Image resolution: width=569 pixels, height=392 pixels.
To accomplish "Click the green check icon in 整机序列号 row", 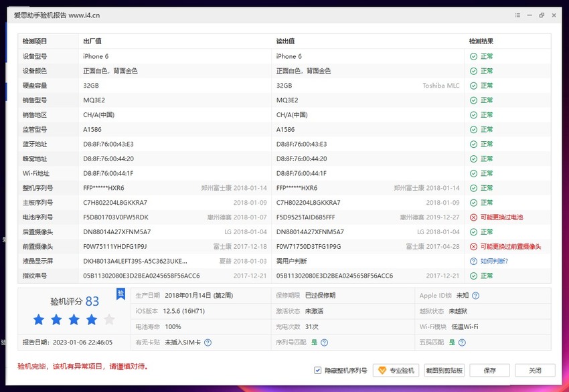I will pyautogui.click(x=473, y=188).
